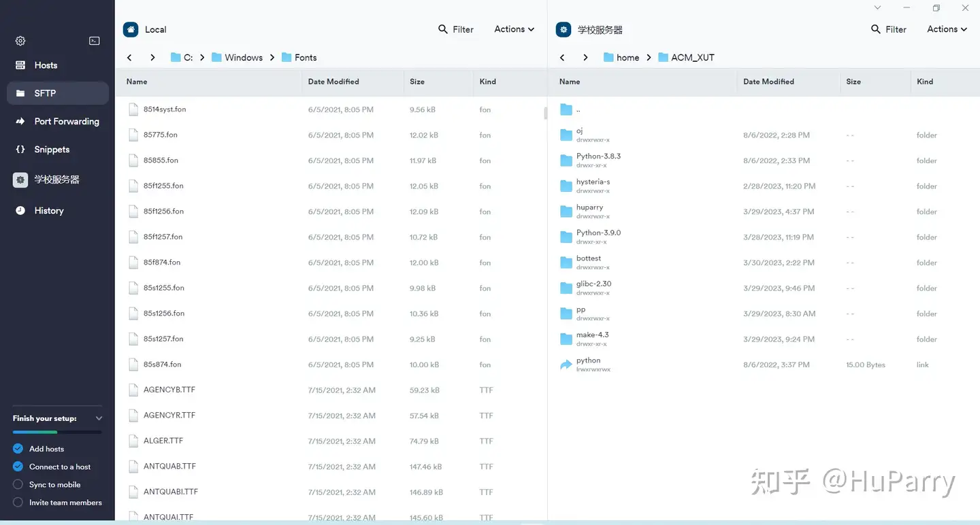This screenshot has width=980, height=525.
Task: Collapse the Finish your setup panel
Action: tap(99, 418)
